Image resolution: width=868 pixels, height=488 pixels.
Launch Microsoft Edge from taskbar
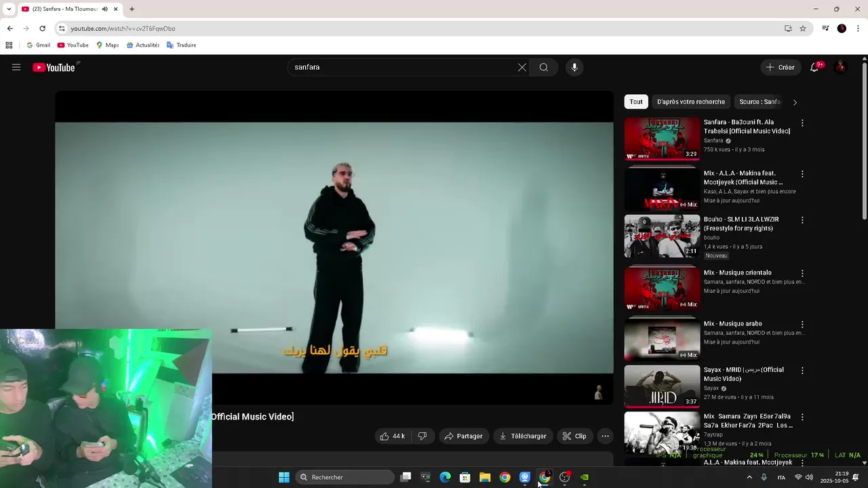coord(446,477)
